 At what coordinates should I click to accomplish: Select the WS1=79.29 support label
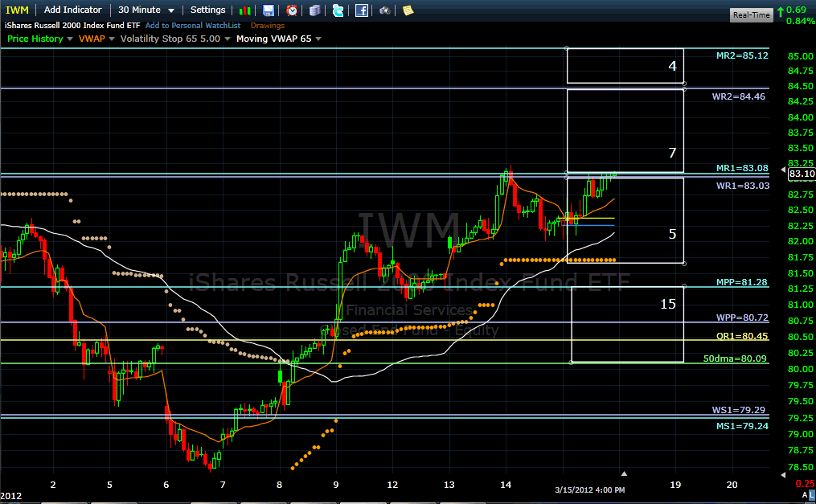[739, 410]
